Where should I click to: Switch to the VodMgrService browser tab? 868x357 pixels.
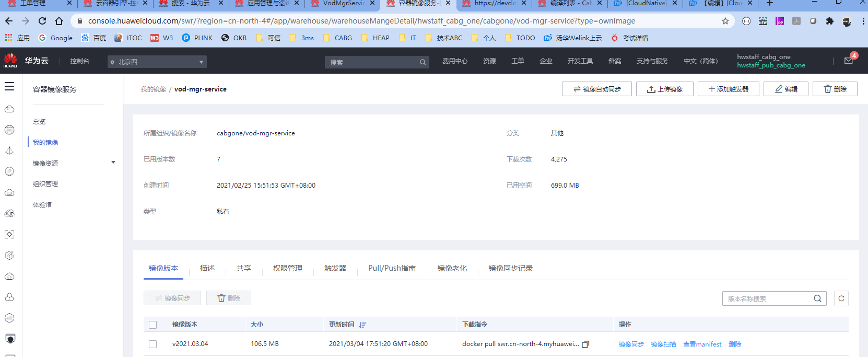343,3
